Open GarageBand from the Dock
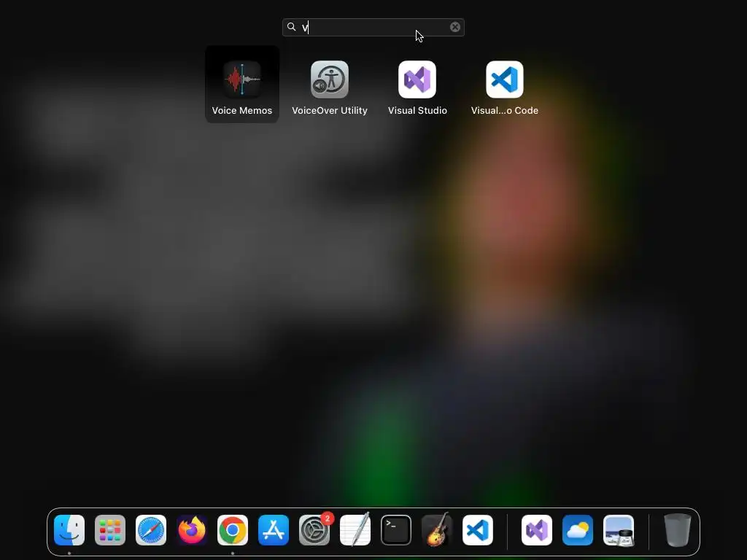Screen dimensions: 747x560 [437, 530]
